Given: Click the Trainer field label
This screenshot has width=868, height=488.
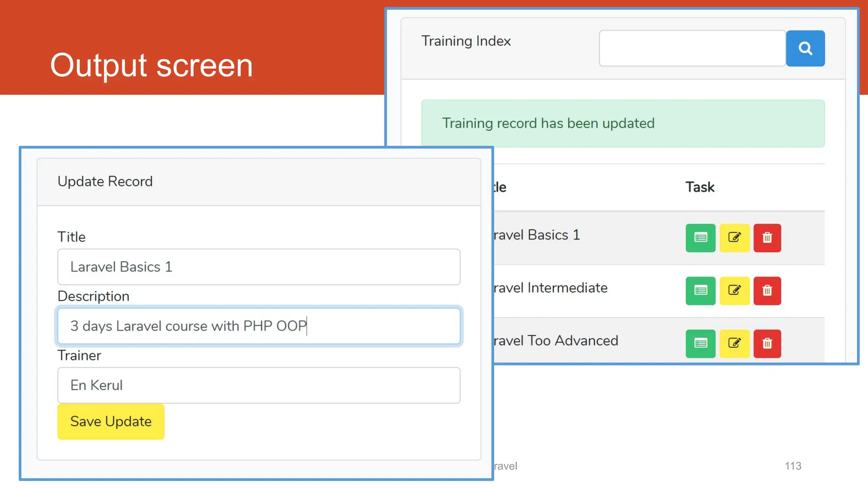Looking at the screenshot, I should [79, 355].
